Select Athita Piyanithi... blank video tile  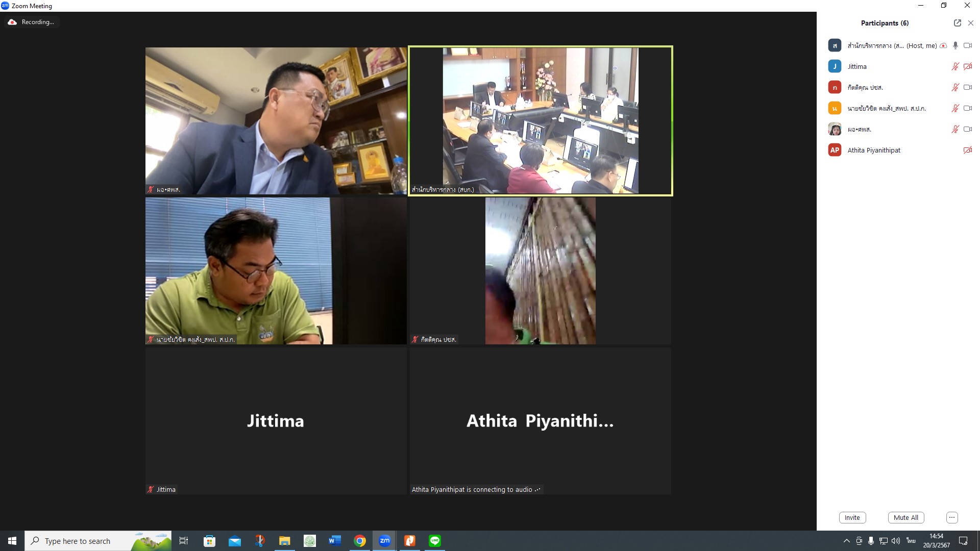click(x=540, y=420)
